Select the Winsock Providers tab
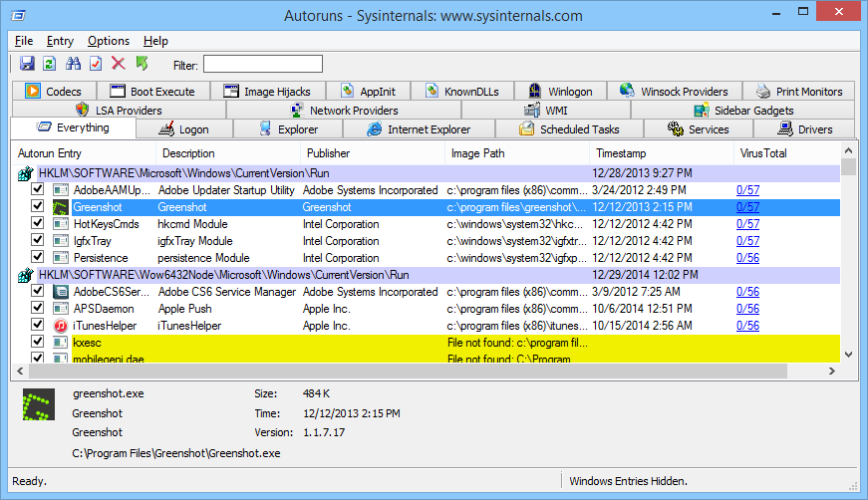Screen dimensions: 868x500 pos(675,92)
